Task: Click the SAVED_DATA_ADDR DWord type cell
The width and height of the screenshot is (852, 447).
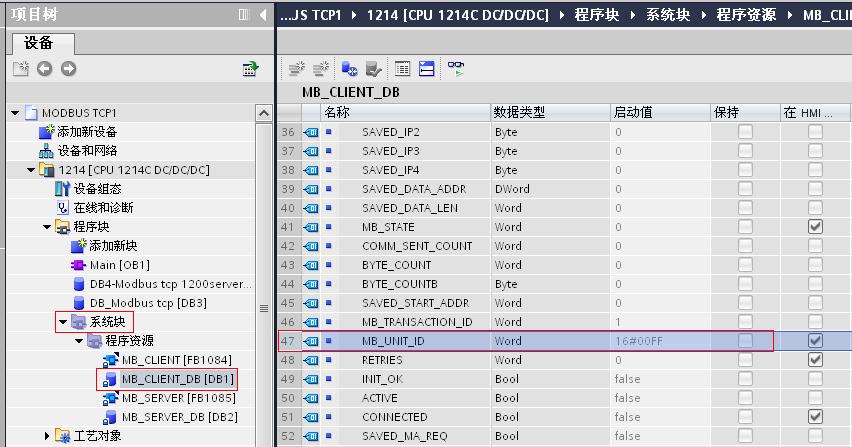Action: (x=550, y=189)
